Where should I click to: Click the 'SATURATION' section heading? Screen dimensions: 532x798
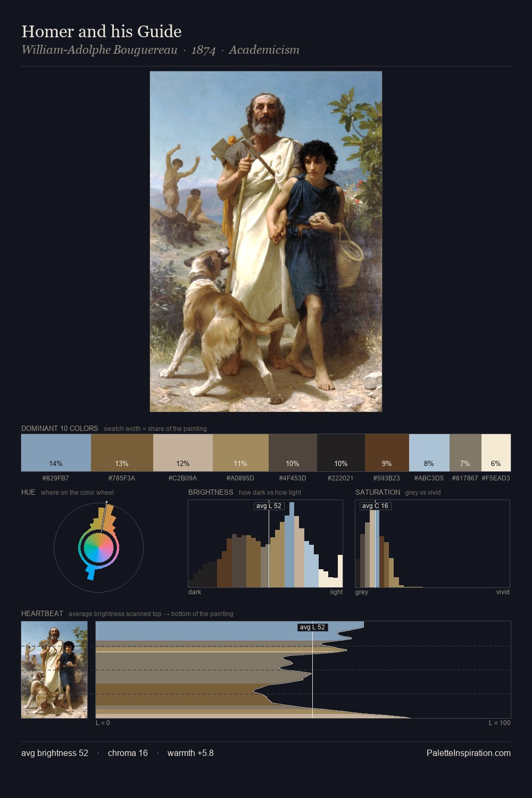(x=378, y=492)
